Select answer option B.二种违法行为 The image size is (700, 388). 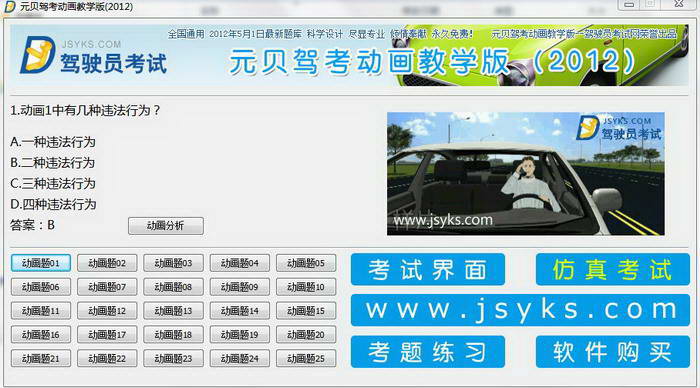click(x=52, y=163)
